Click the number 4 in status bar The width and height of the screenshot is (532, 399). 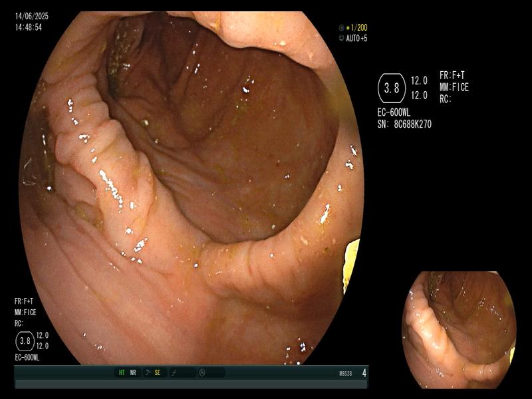364,373
